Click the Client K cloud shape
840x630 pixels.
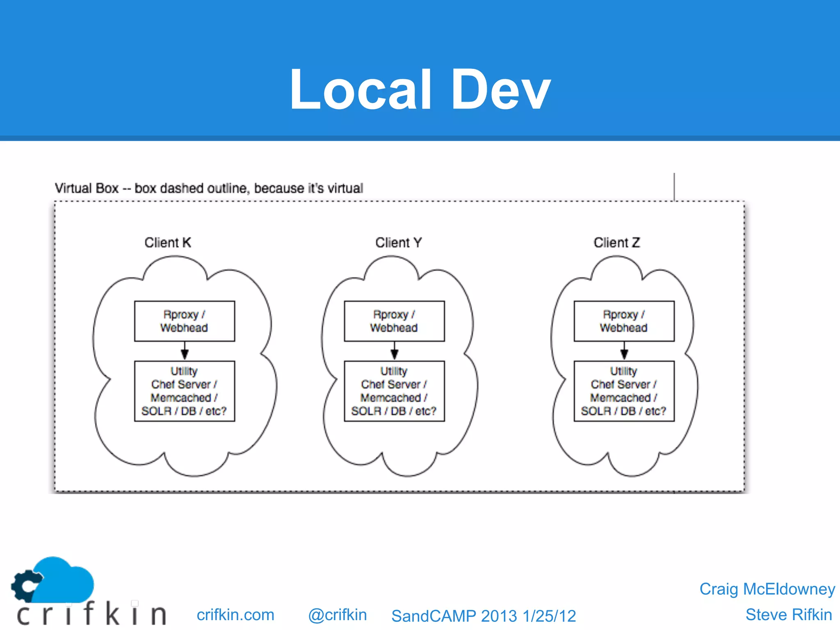[x=185, y=445]
